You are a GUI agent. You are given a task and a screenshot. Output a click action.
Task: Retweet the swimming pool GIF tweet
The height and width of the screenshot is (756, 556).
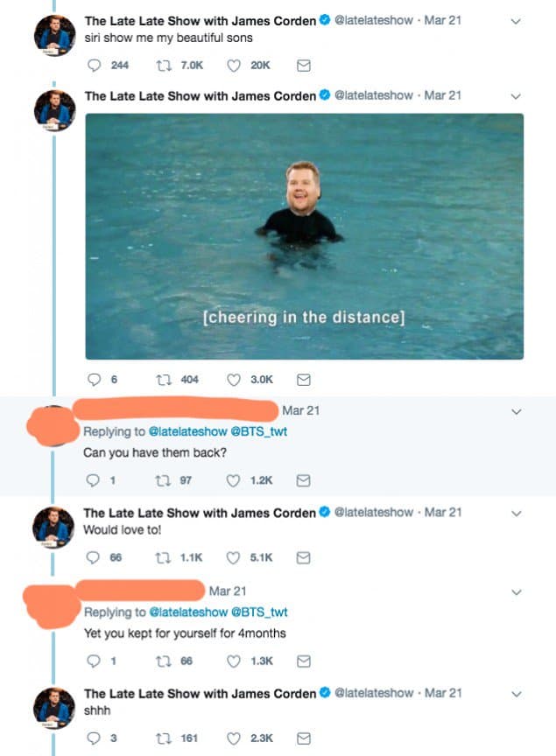(163, 380)
